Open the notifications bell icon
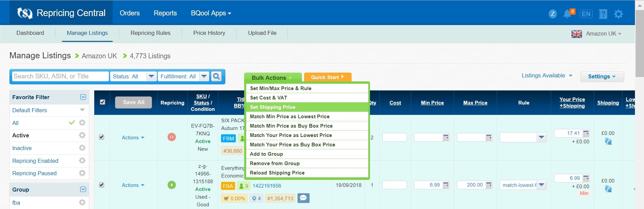Image resolution: width=644 pixels, height=209 pixels. [567, 14]
